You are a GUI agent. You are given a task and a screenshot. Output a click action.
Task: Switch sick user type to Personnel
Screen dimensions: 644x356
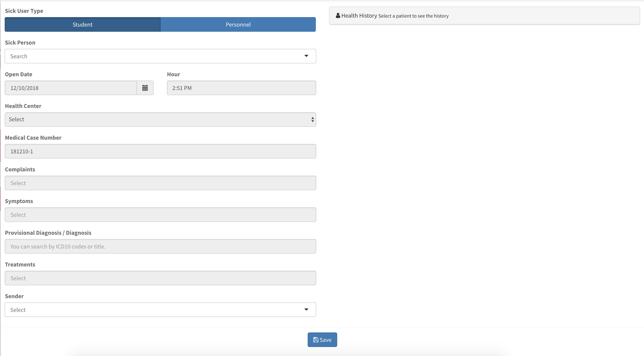point(238,25)
